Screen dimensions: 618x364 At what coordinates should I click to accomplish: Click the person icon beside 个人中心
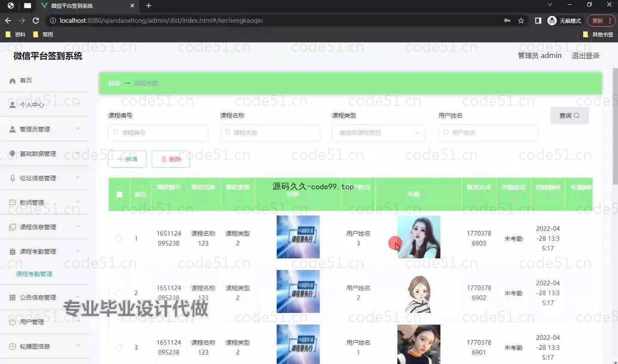[12, 105]
